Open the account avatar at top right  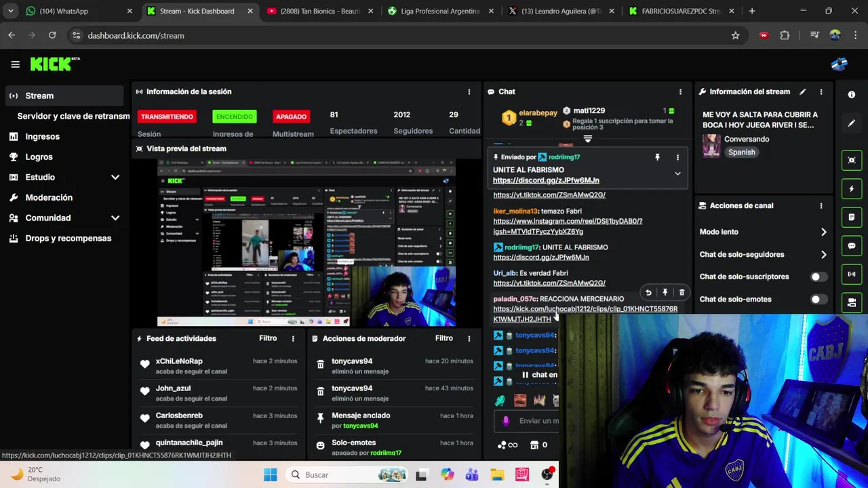pos(839,64)
